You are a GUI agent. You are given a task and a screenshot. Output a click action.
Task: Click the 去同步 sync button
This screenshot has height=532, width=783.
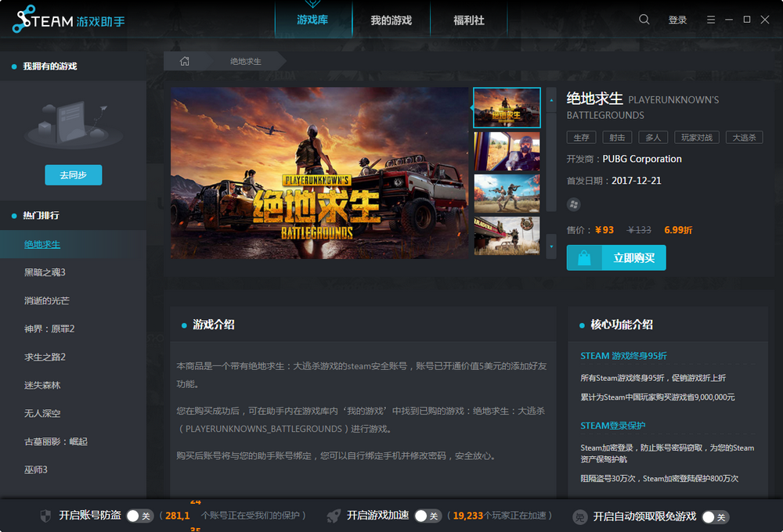73,175
